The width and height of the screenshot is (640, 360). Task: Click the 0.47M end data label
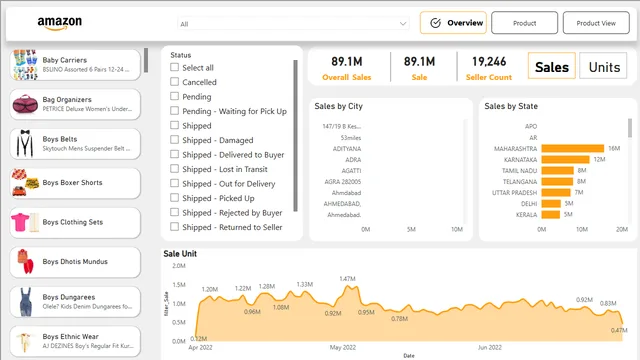619,330
